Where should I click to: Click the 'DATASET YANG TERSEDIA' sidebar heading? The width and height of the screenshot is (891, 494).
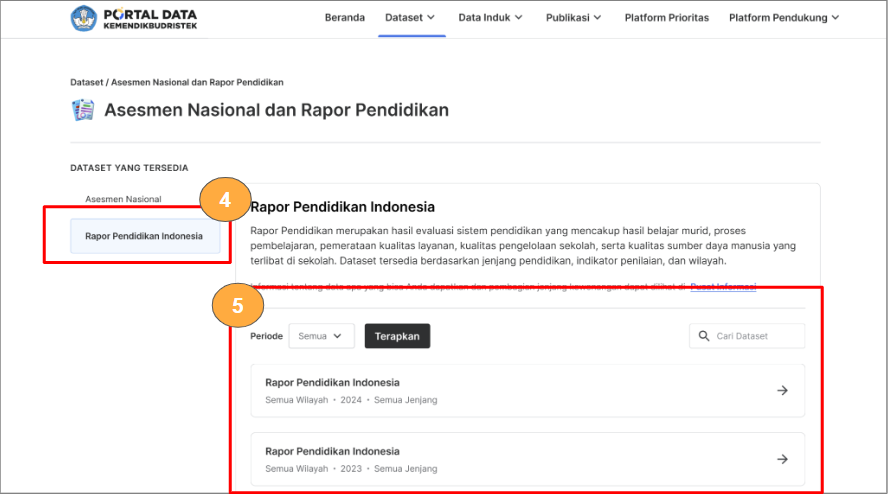click(x=129, y=168)
